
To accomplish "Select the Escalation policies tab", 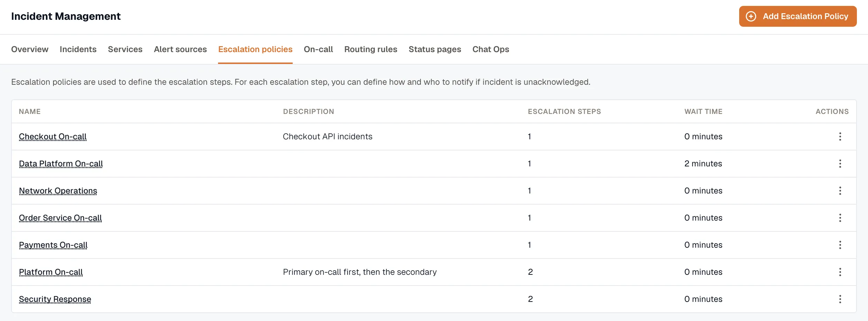I will tap(255, 49).
